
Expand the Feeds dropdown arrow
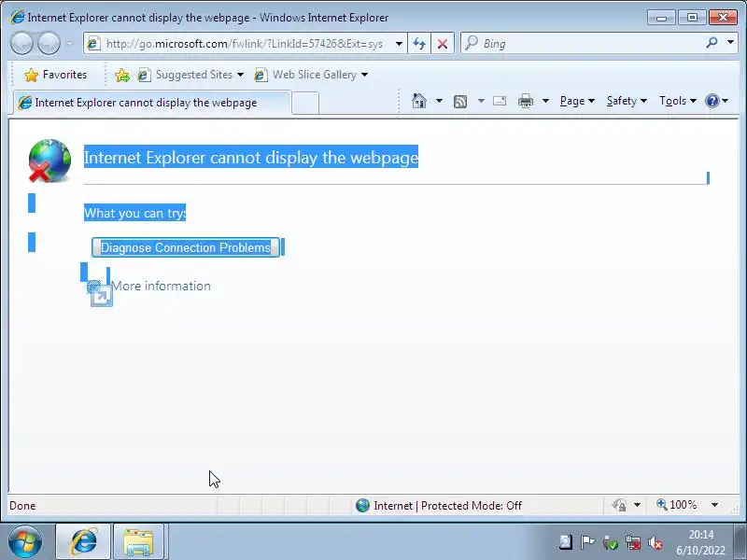coord(481,101)
